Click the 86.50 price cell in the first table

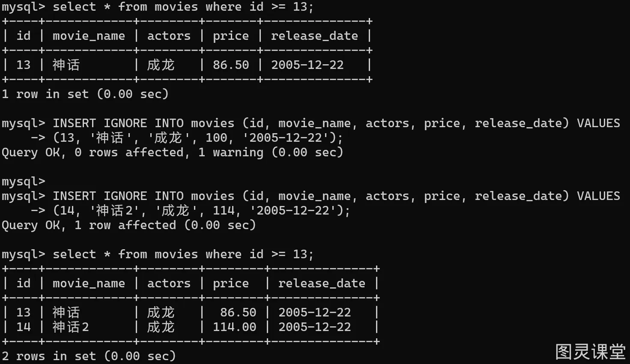point(230,65)
